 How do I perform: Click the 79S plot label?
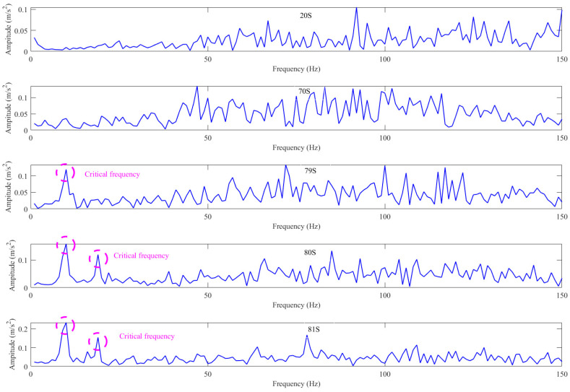tap(310, 171)
